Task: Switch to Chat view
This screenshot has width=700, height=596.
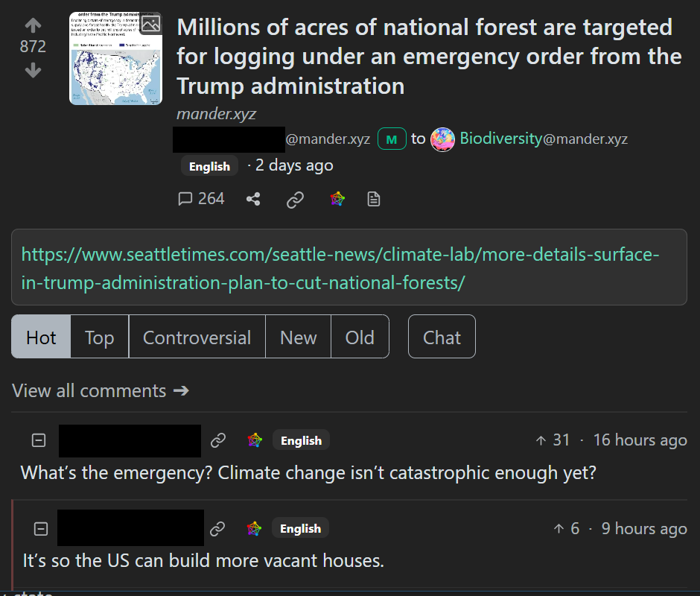Action: pyautogui.click(x=442, y=337)
